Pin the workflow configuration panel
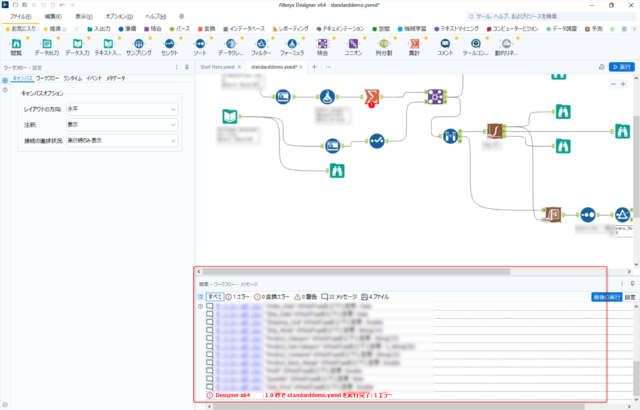Viewport: 640px width, 410px height. pos(187,67)
